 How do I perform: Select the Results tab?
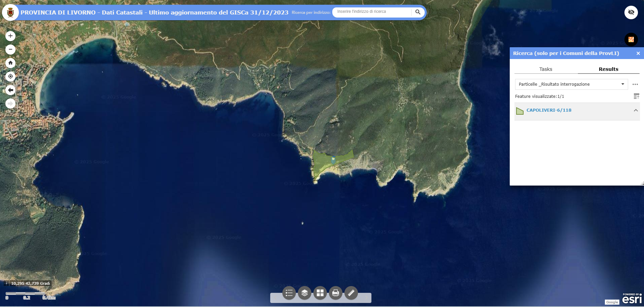pos(608,69)
